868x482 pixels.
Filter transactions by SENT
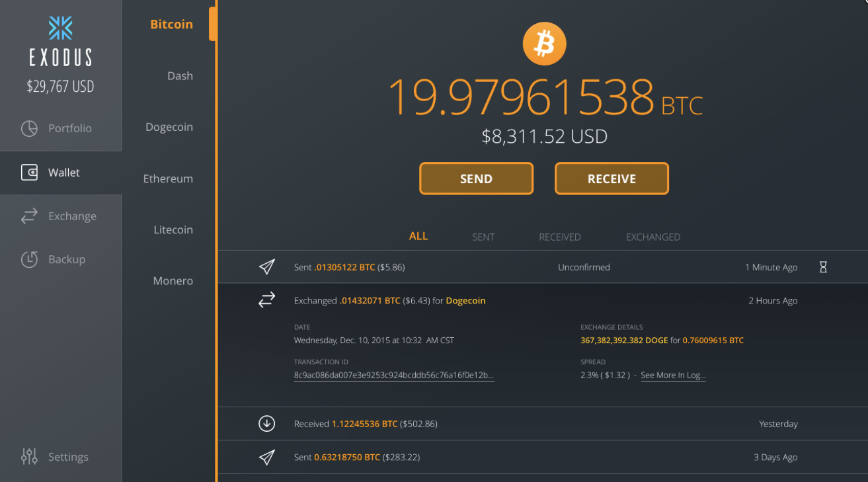[483, 237]
